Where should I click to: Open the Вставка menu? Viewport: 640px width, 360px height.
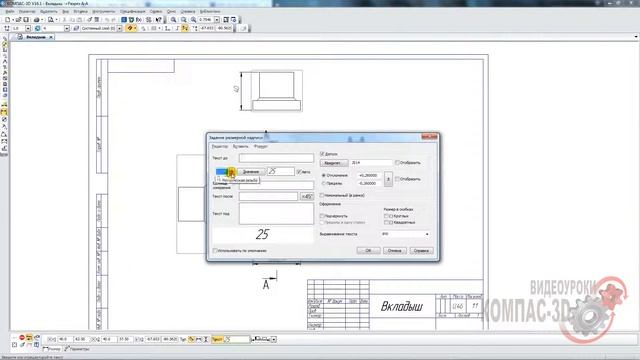pyautogui.click(x=80, y=11)
